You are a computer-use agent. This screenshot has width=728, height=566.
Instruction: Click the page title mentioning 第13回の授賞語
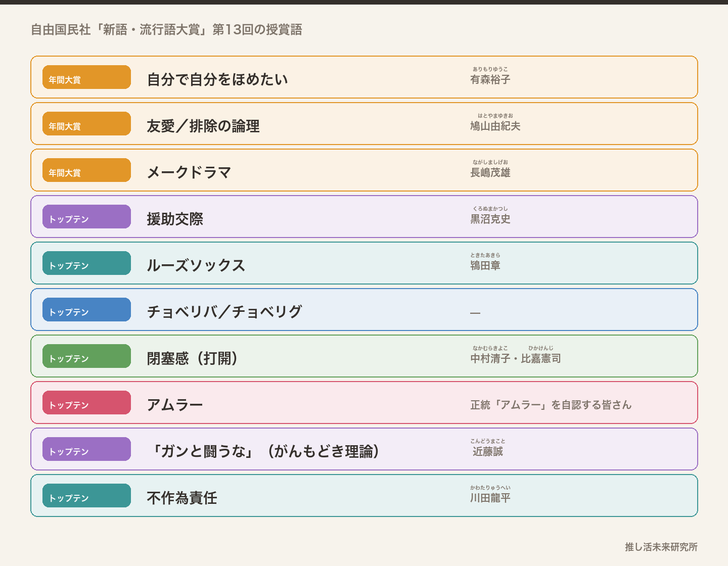[166, 30]
